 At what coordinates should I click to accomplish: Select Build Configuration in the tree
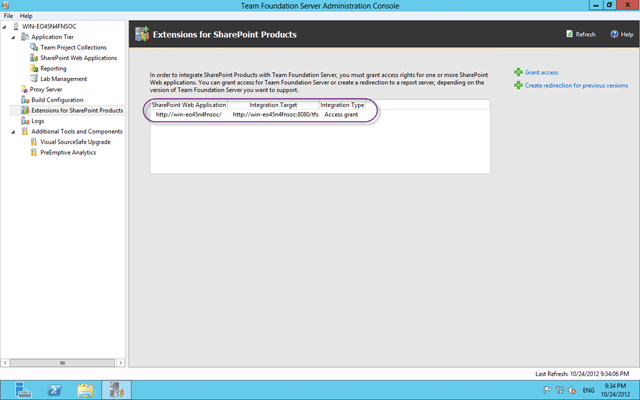coord(57,100)
